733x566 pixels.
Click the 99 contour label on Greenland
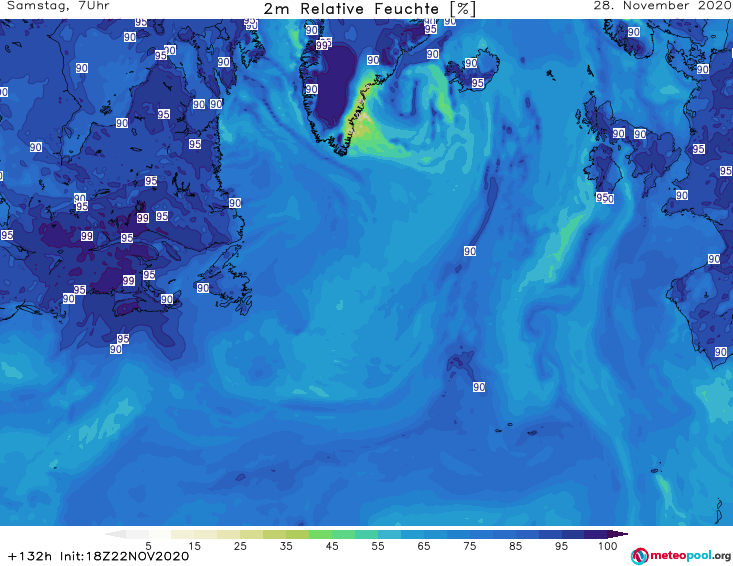322,45
